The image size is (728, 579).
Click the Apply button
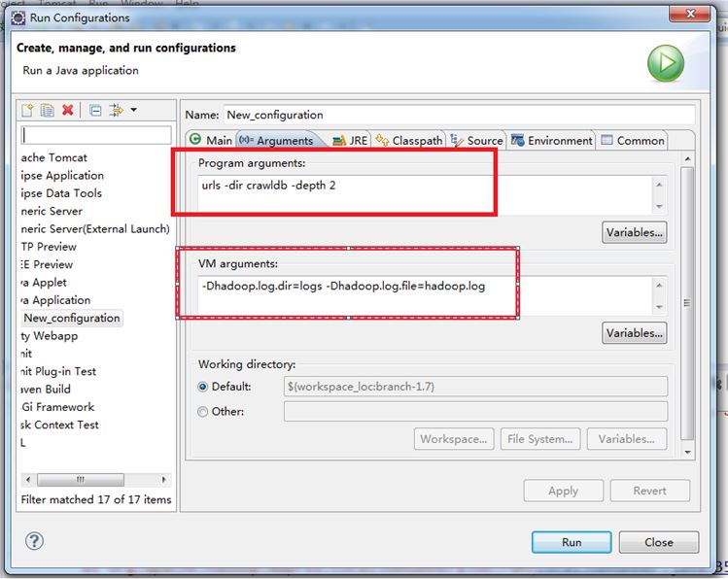[x=563, y=491]
